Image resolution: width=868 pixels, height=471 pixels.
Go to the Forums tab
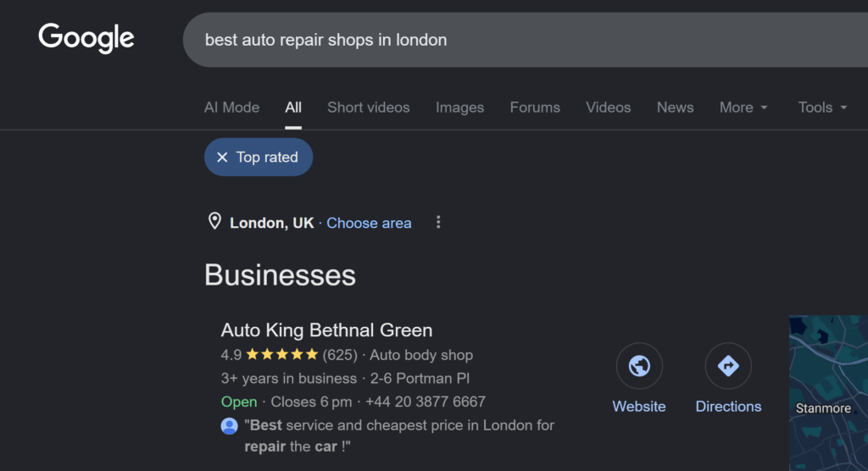coord(535,108)
